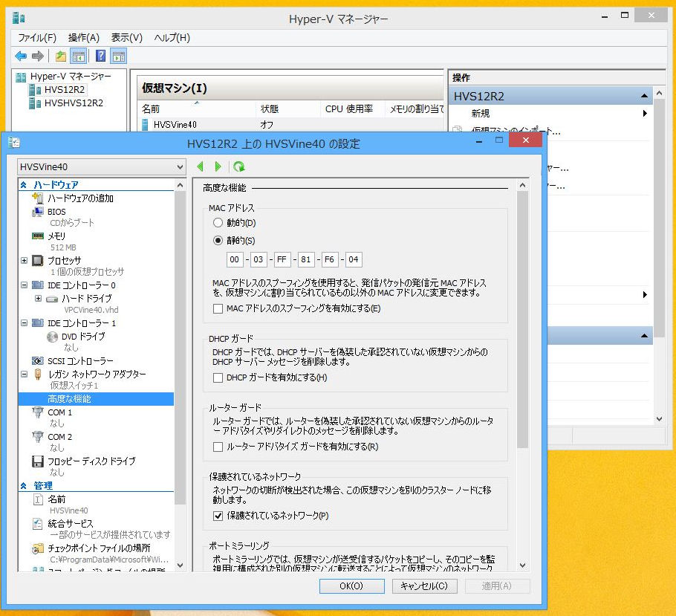676x616 pixels.
Task: Click the help icon in the toolbar
Action: pos(100,56)
